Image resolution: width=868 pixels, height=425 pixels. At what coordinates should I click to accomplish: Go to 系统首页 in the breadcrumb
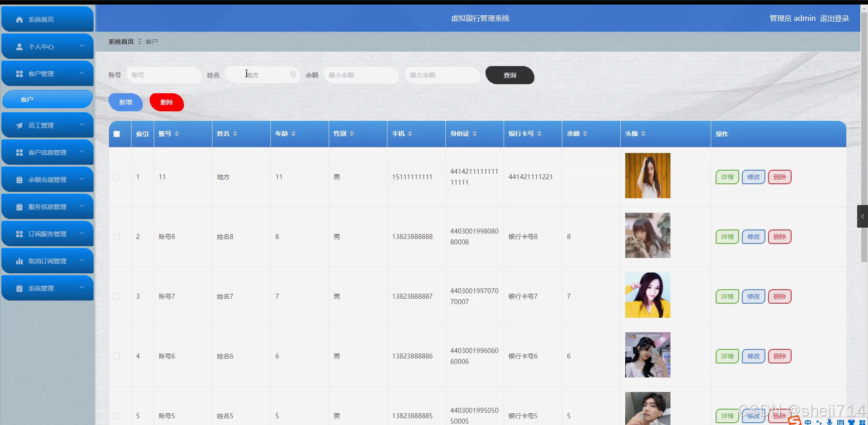pos(121,42)
